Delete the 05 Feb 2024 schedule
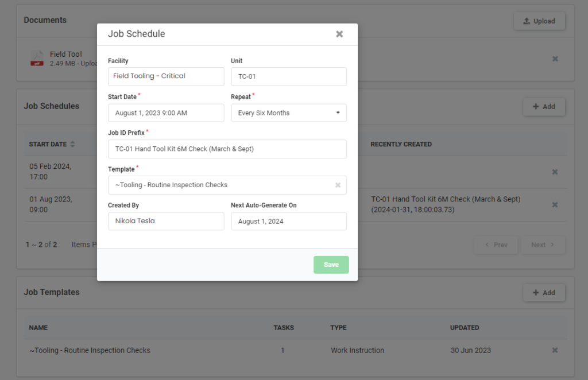This screenshot has height=380, width=588. (x=555, y=172)
